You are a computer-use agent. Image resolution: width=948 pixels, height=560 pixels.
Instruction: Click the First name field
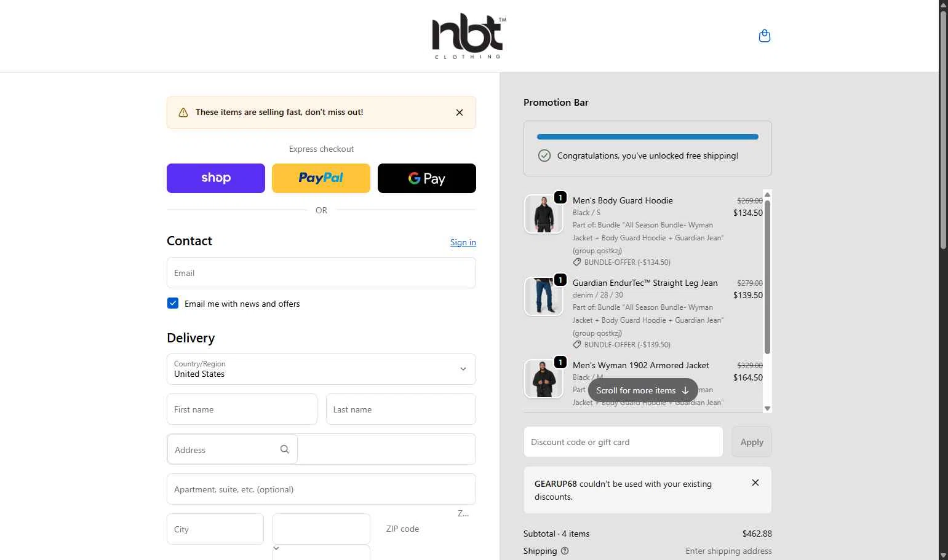point(242,409)
